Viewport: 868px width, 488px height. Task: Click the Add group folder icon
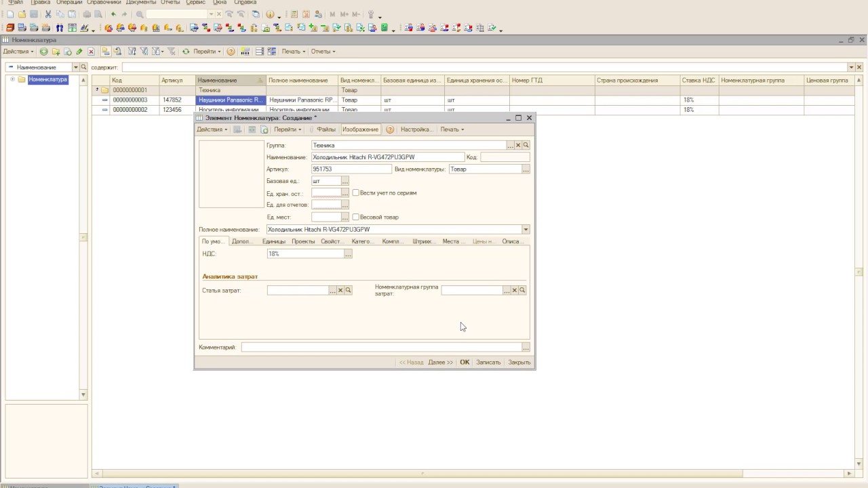[x=56, y=52]
